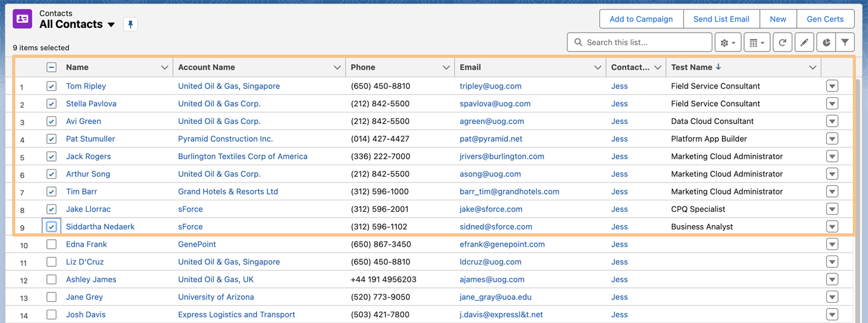Click the Contacts object icon
Screen dimensions: 868x323
(x=23, y=19)
